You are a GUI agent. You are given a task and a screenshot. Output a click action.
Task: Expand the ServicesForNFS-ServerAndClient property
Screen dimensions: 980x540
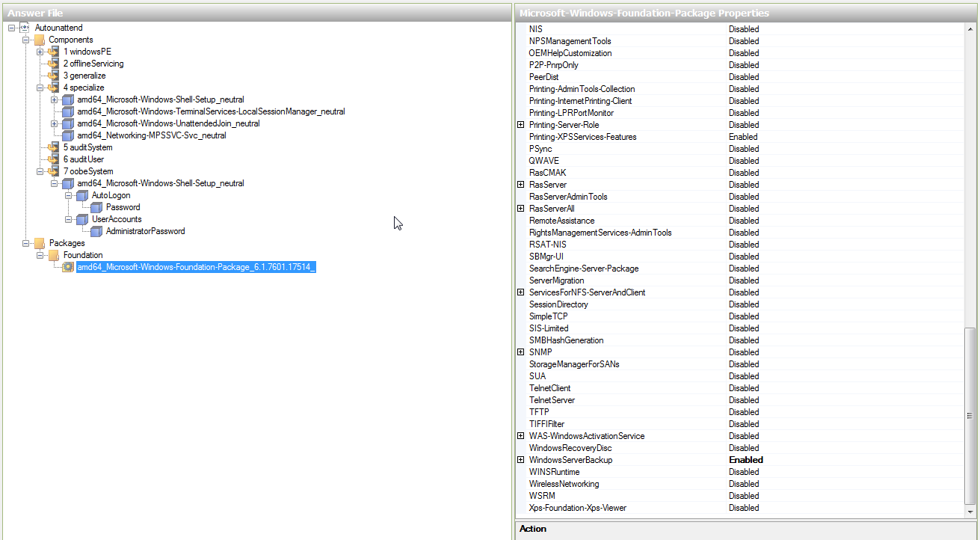pos(521,292)
